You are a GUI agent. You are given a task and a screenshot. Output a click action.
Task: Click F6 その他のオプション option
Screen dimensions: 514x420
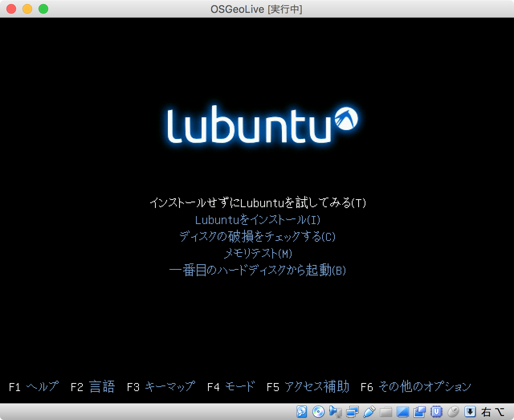416,387
